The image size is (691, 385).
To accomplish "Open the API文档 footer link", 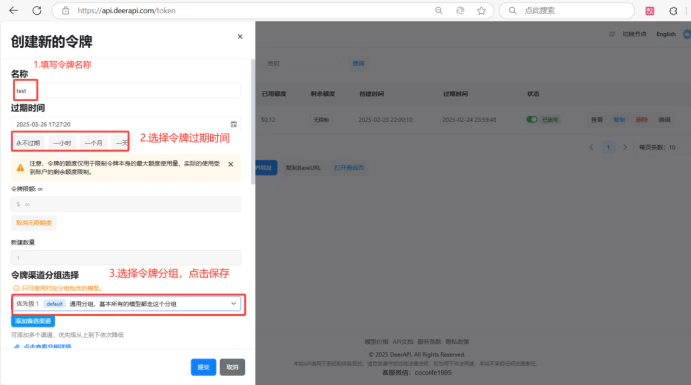I will pyautogui.click(x=403, y=342).
